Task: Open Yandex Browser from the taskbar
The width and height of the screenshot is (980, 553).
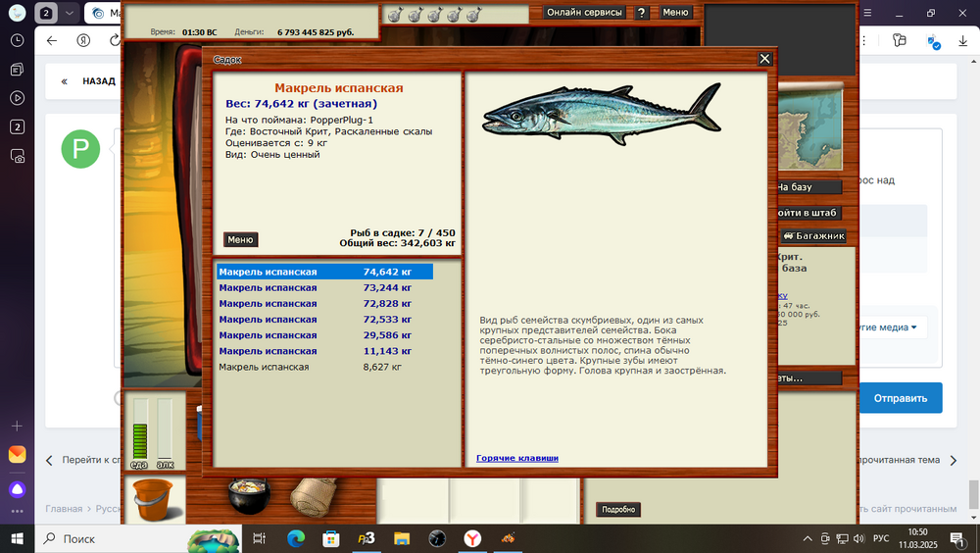Action: [x=472, y=538]
